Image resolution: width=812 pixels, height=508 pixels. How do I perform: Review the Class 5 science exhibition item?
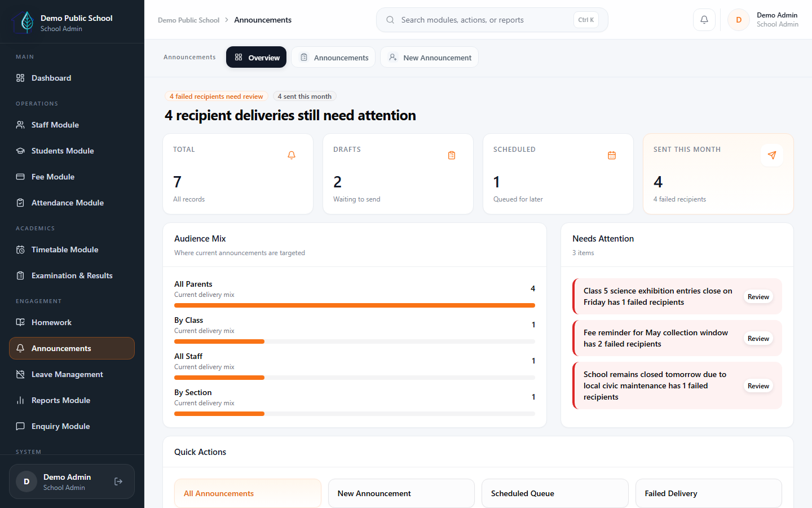pyautogui.click(x=758, y=296)
